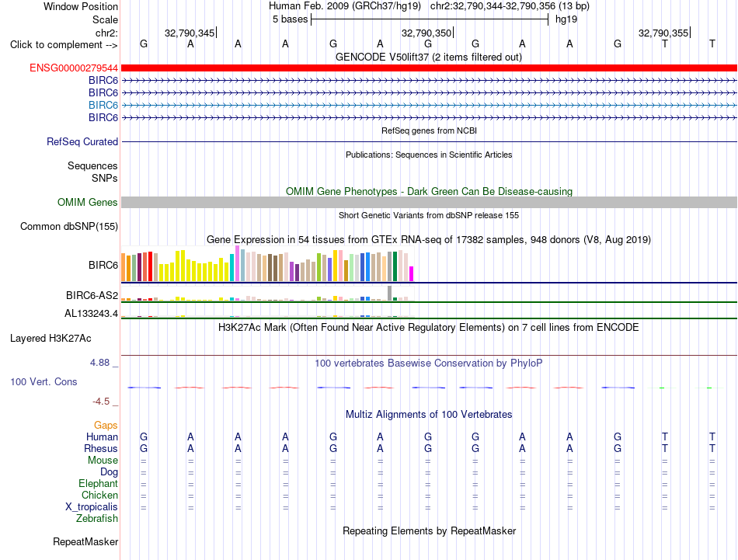Viewport: 738px width, 560px height.
Task: Open the RefSeq Curated track label
Action: click(82, 141)
